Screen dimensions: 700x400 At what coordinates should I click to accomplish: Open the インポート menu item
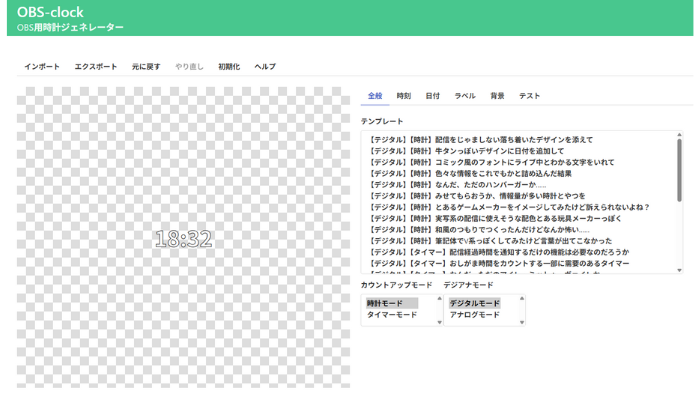click(42, 67)
